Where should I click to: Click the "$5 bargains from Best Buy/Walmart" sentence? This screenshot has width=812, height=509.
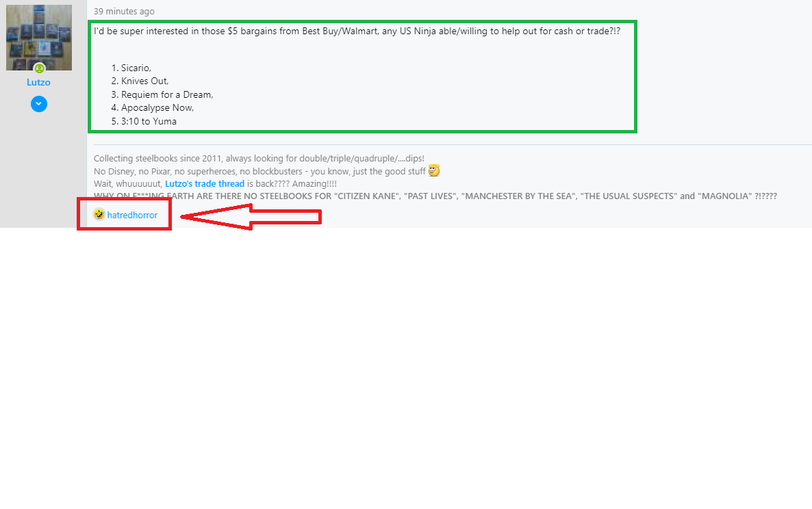pyautogui.click(x=357, y=31)
